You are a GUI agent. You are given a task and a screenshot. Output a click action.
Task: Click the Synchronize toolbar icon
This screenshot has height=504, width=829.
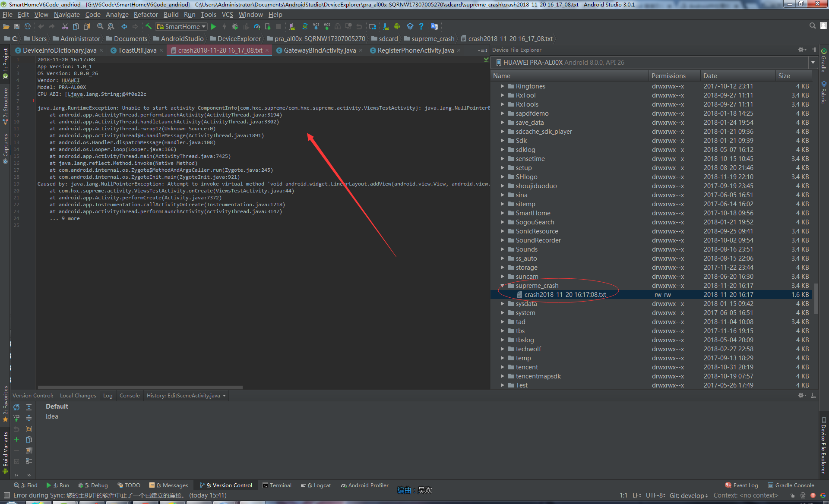coord(28,27)
